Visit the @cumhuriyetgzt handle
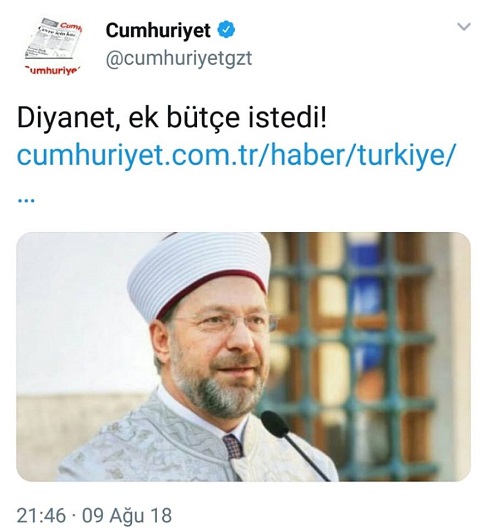Image resolution: width=487 pixels, height=528 pixels. [x=178, y=59]
